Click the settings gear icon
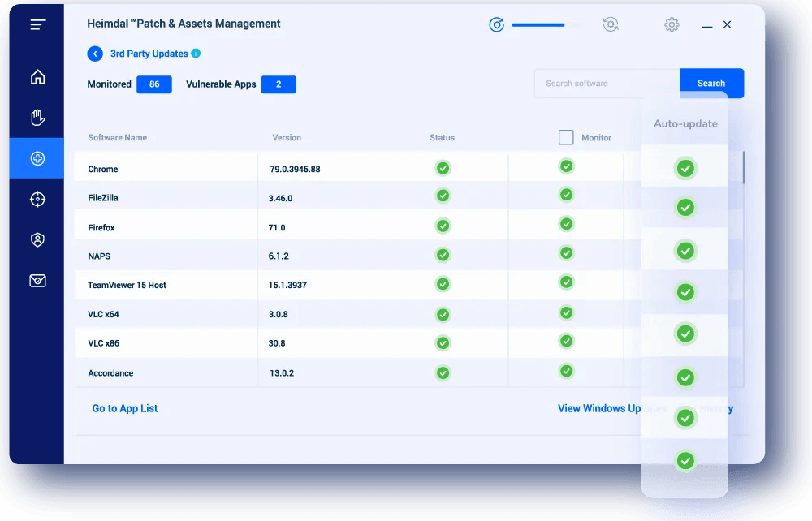 click(672, 24)
